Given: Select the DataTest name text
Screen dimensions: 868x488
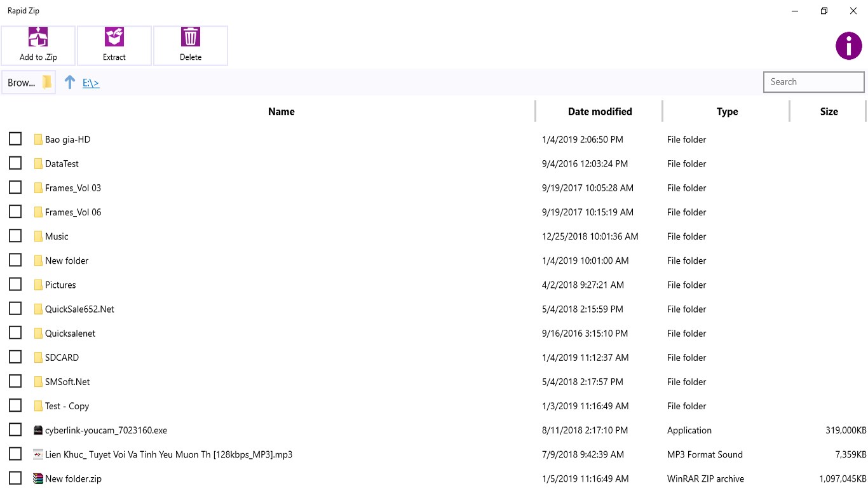Looking at the screenshot, I should point(62,163).
